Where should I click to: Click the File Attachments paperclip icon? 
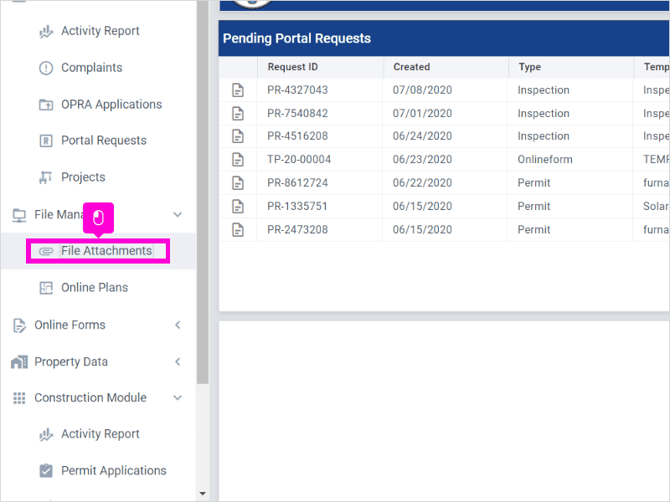coord(46,251)
